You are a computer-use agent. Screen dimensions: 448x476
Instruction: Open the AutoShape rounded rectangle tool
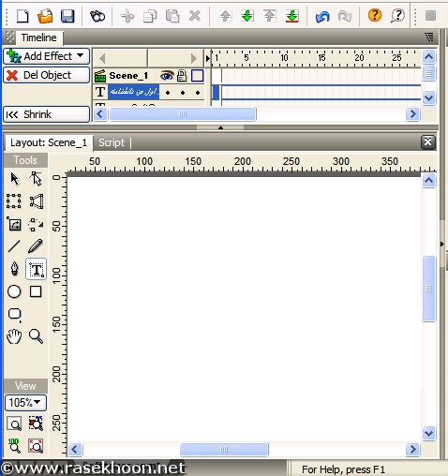pos(14,314)
